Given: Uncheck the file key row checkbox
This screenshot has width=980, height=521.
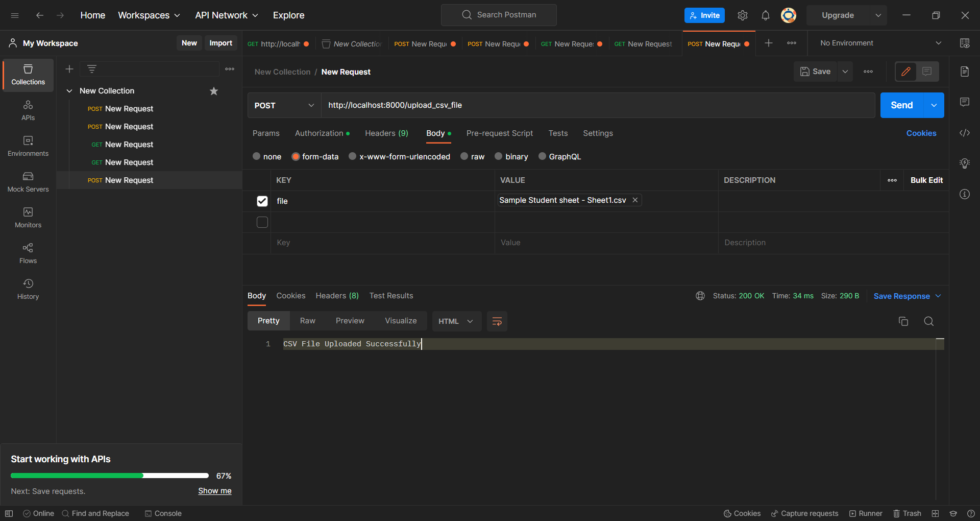Looking at the screenshot, I should [262, 201].
